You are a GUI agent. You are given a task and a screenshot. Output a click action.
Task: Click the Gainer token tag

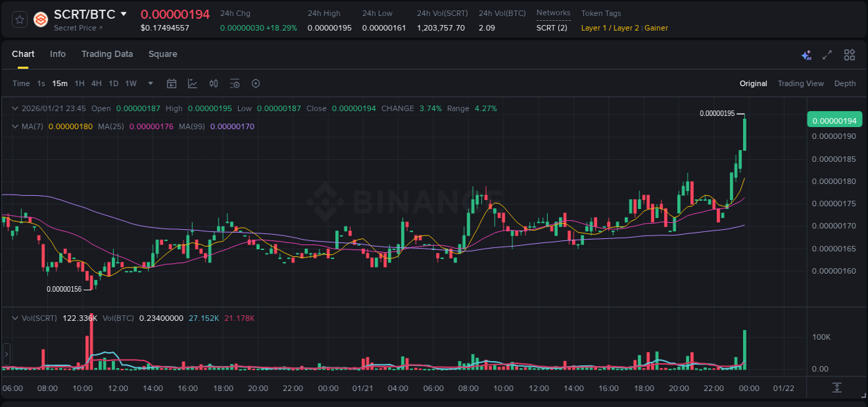[656, 28]
